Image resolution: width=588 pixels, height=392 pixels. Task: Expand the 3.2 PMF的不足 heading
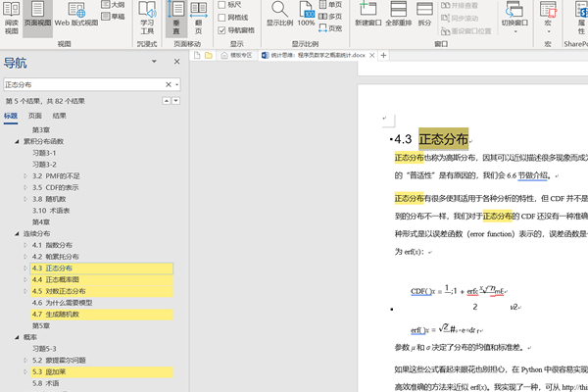[x=25, y=176]
